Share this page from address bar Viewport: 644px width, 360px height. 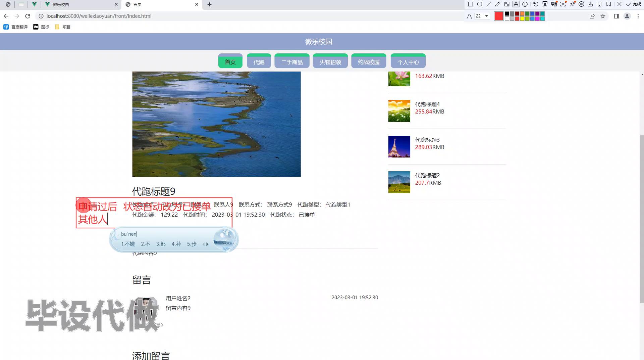[592, 16]
